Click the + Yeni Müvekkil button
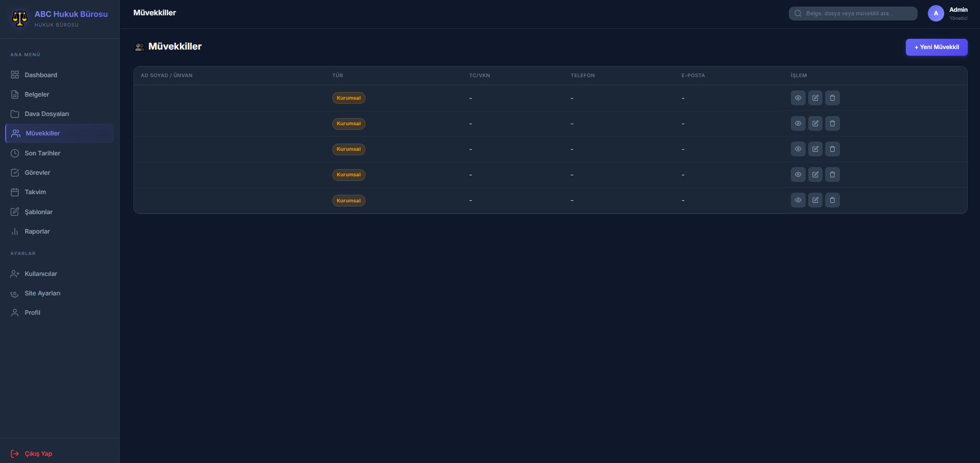 (x=937, y=47)
